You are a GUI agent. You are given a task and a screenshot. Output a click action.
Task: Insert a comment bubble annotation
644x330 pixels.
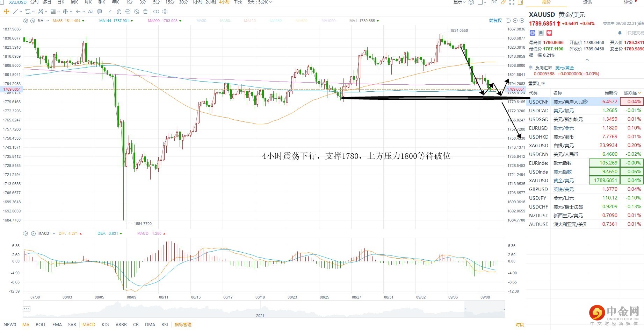pyautogui.click(x=100, y=12)
